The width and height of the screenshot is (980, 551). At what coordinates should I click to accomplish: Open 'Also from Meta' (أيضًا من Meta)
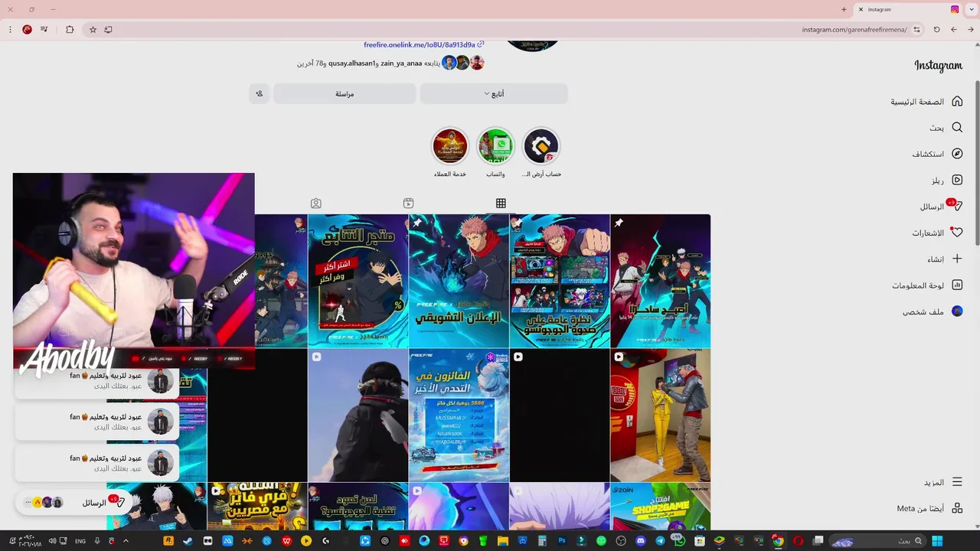[930, 508]
